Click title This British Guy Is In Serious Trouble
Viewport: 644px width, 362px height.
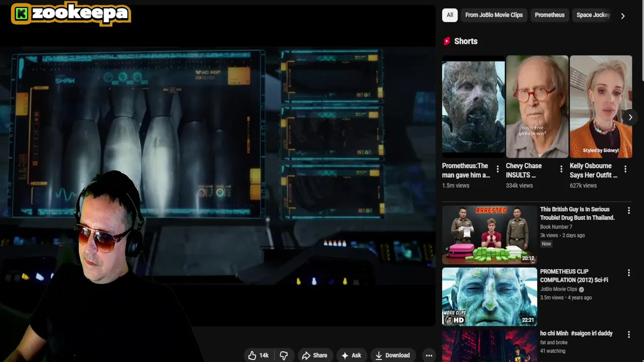click(x=577, y=213)
